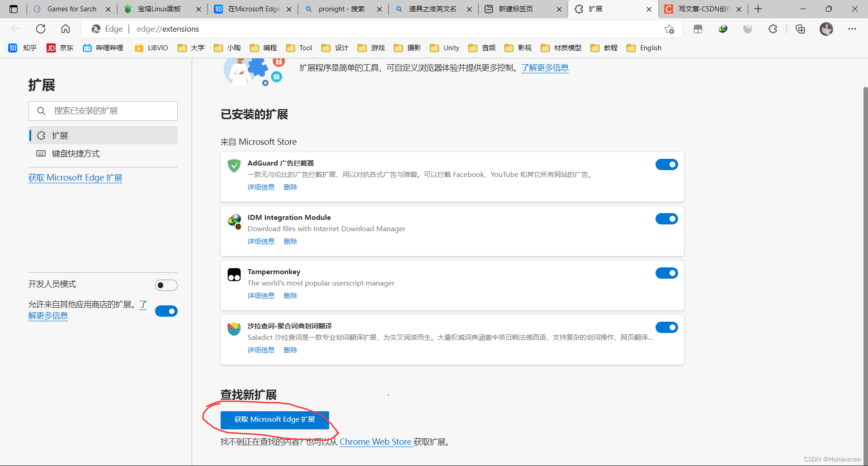
Task: Open the Tool bookmark folder
Action: (299, 48)
